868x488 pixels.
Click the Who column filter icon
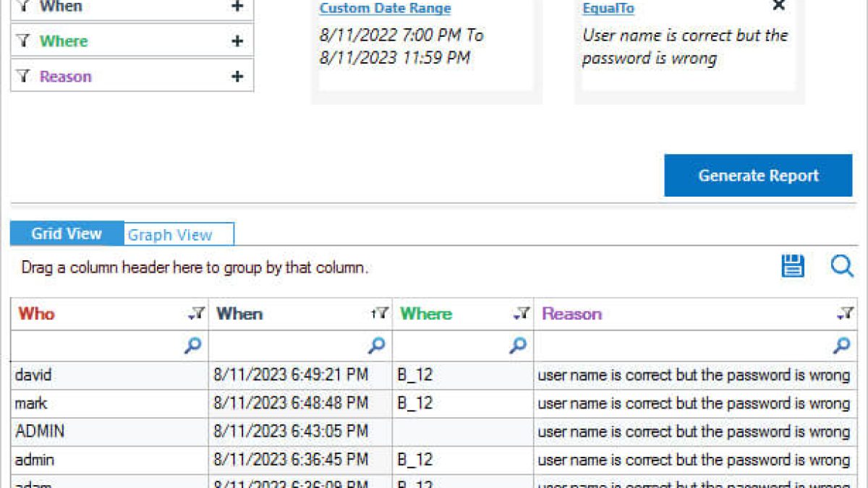(196, 314)
